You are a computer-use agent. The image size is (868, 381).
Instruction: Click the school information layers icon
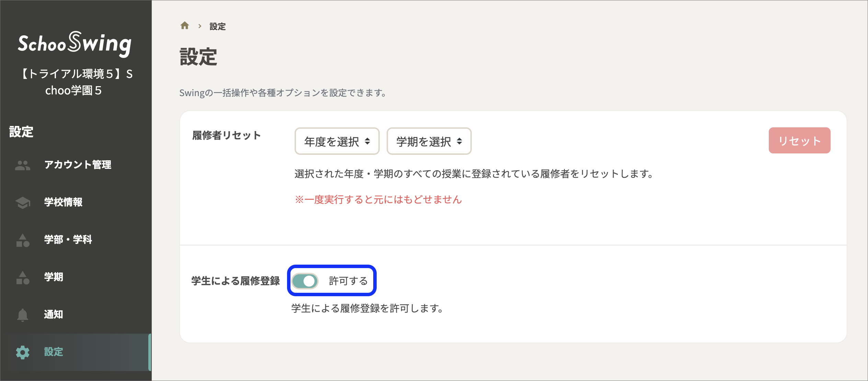click(x=22, y=203)
